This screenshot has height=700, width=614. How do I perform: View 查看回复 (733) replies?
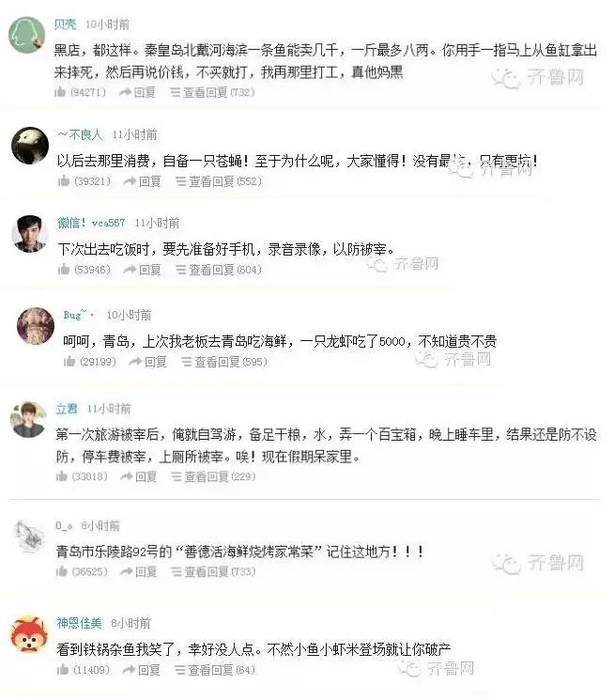coord(213,571)
